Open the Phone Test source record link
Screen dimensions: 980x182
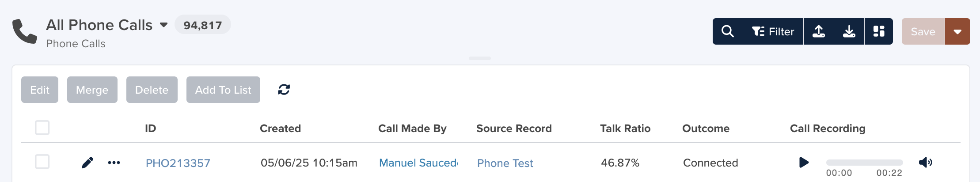(505, 163)
